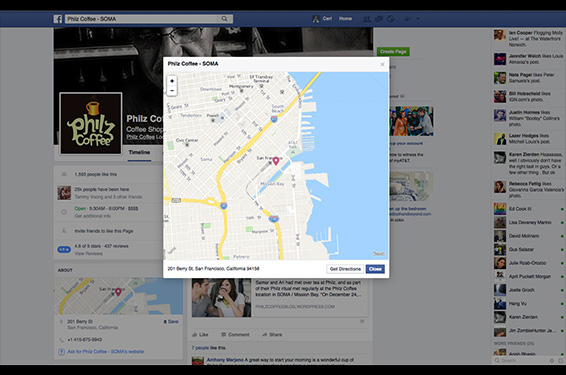
Task: Click the bedroom sponsored ad image
Action: click(x=412, y=187)
